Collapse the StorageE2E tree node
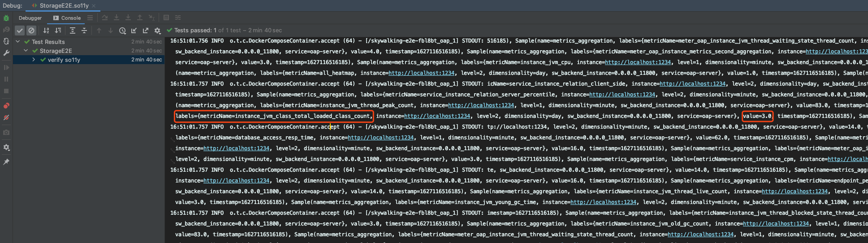Viewport: 868px width, 243px height. (26, 51)
